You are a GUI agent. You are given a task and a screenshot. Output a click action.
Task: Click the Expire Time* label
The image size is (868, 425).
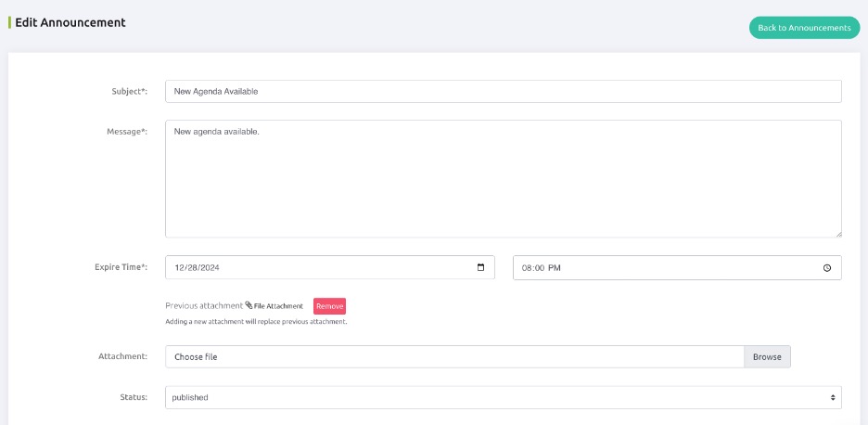[121, 266]
